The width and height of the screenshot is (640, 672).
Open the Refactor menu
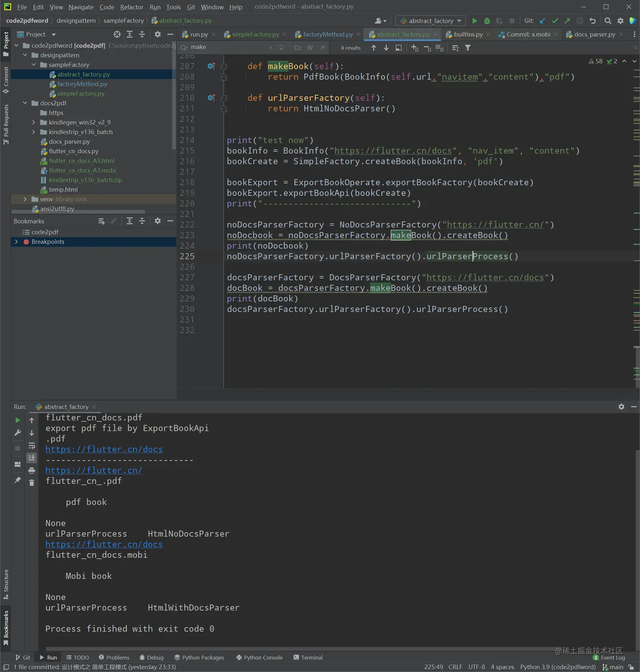pos(131,7)
